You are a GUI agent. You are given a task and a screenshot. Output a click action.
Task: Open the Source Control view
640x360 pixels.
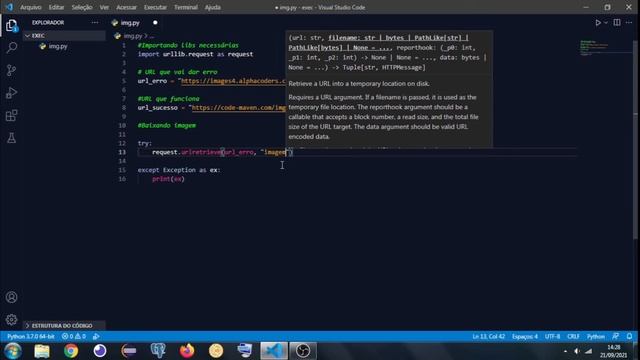(x=11, y=70)
